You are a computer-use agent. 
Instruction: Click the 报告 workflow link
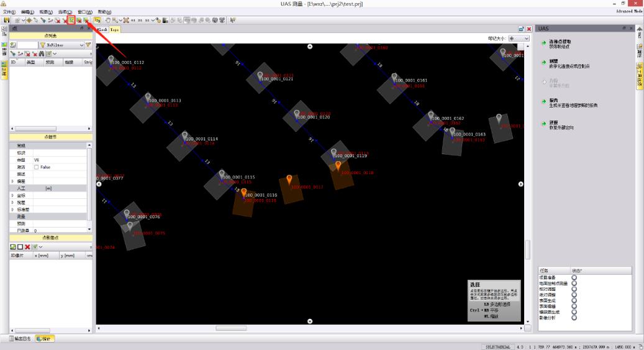[x=553, y=99]
